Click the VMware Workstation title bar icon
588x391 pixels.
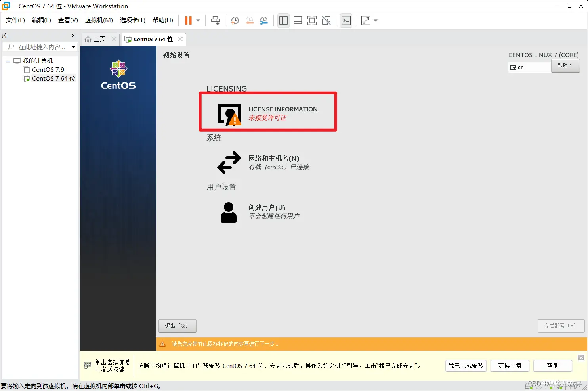[x=6, y=6]
